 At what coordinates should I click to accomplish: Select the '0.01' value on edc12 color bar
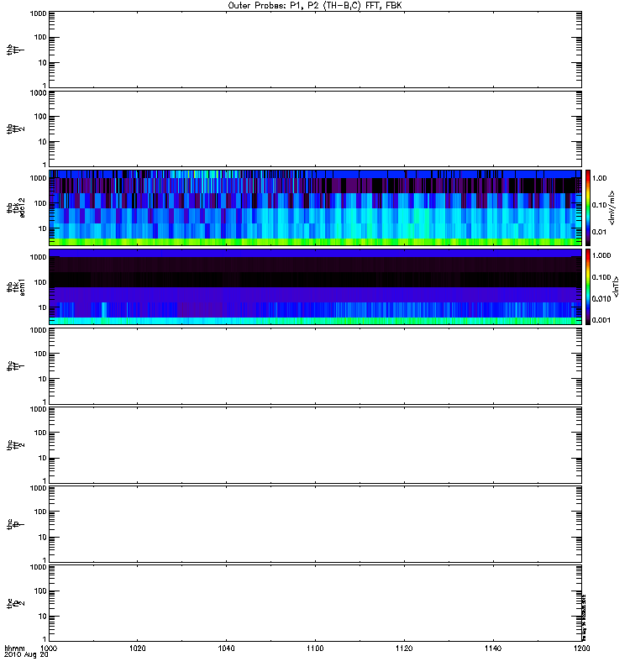point(599,232)
